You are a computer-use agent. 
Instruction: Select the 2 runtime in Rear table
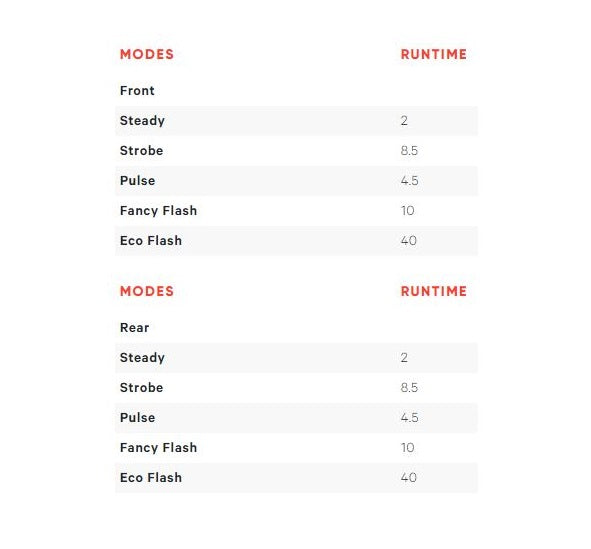tap(404, 358)
